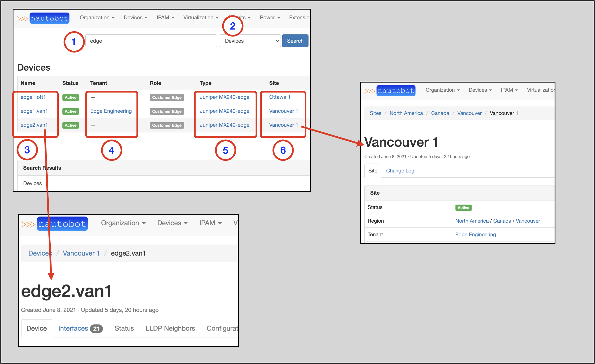Select the Devices category dropdown

pyautogui.click(x=251, y=41)
